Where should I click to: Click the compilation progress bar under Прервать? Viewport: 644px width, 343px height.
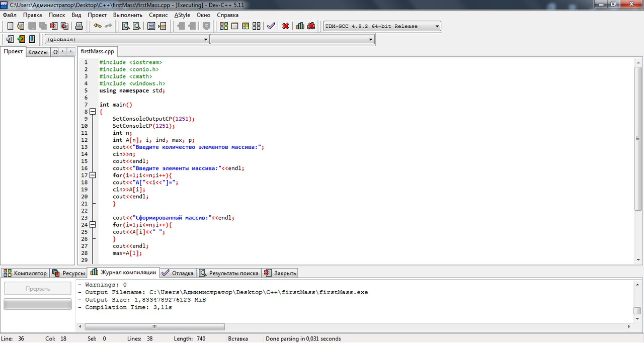(x=38, y=304)
